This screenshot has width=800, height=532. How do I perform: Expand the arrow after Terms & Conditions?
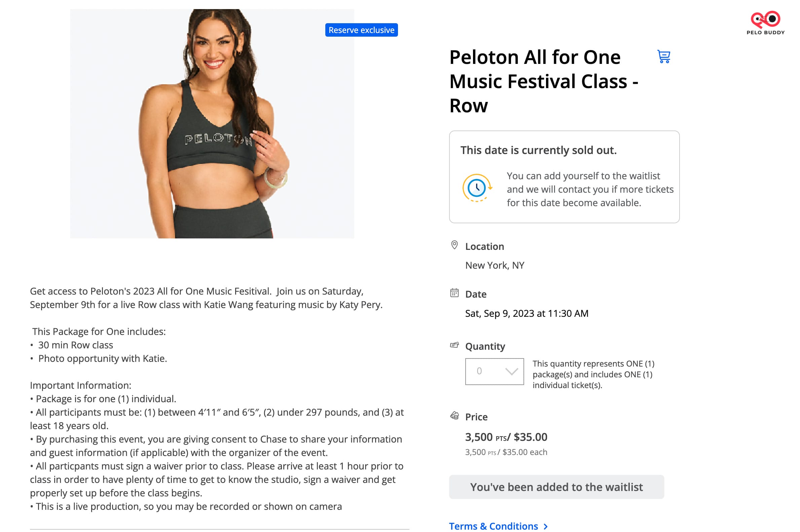pos(545,526)
